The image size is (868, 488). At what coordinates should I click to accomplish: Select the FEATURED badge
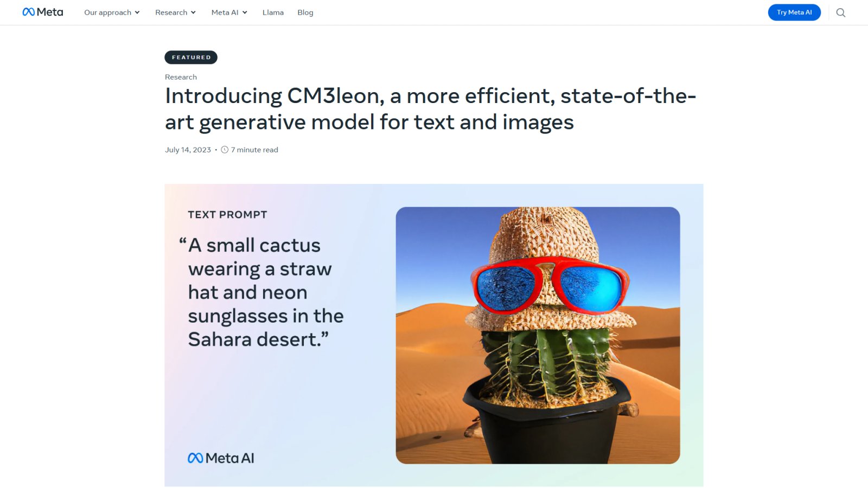[x=190, y=57]
